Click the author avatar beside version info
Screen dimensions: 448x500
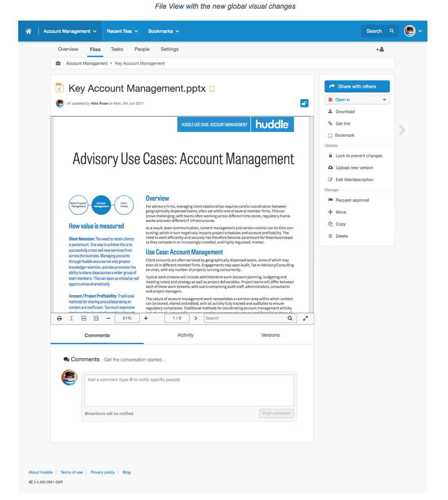60,103
